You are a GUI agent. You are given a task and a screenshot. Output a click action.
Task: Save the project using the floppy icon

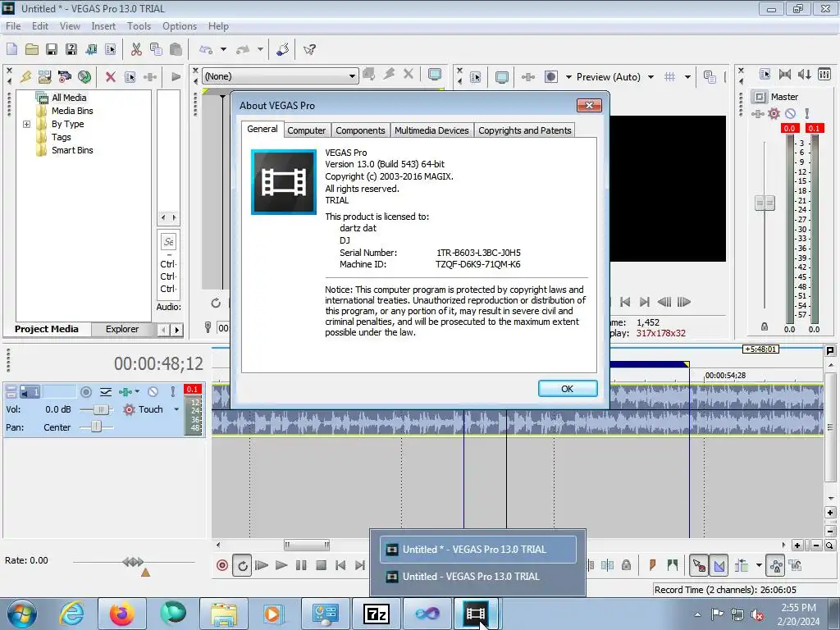click(52, 49)
